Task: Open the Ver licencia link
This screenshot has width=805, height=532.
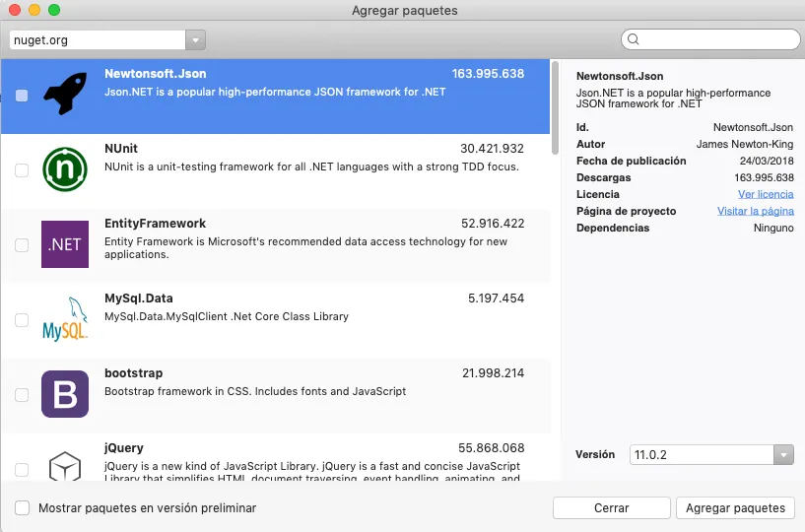Action: [x=766, y=194]
